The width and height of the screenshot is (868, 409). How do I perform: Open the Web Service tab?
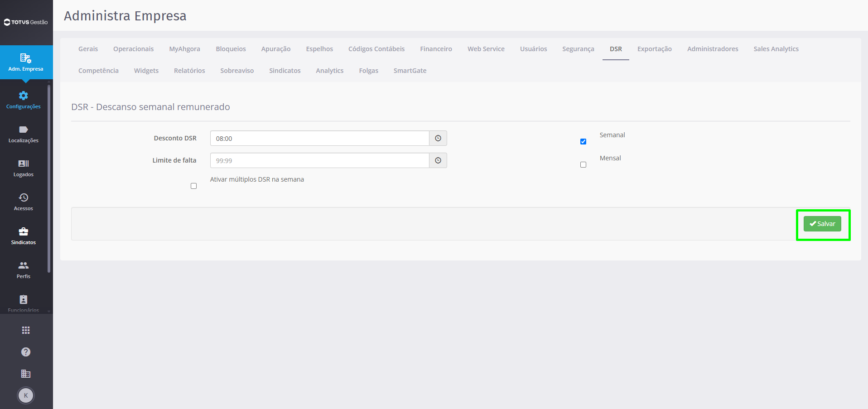pyautogui.click(x=486, y=49)
